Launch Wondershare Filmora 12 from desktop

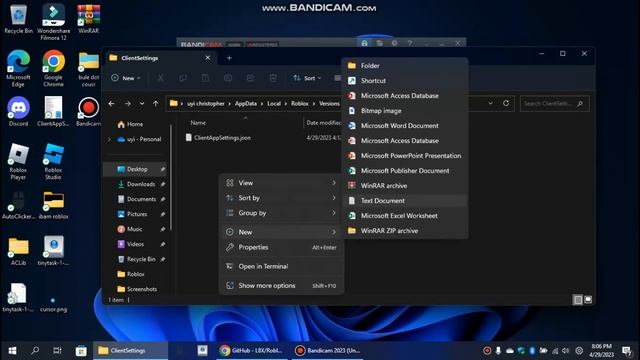pos(53,22)
